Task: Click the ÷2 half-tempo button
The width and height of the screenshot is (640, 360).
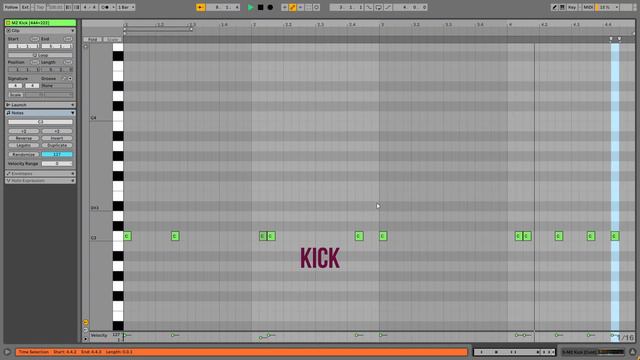Action: pos(24,131)
